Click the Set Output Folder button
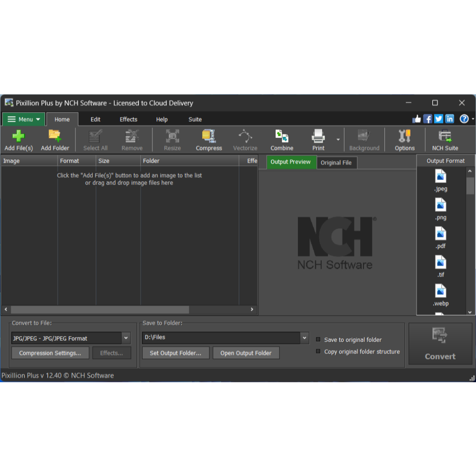Screen dimensions: 476x476 tap(175, 353)
